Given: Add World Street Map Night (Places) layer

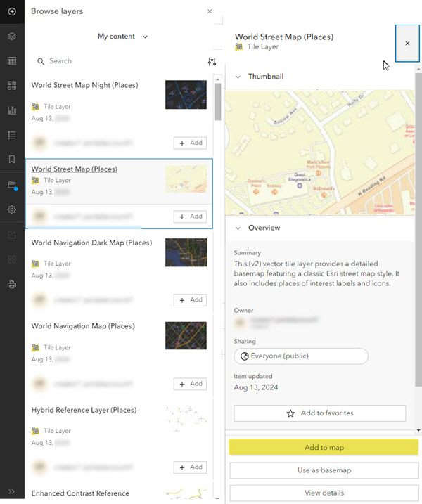Looking at the screenshot, I should tap(190, 143).
